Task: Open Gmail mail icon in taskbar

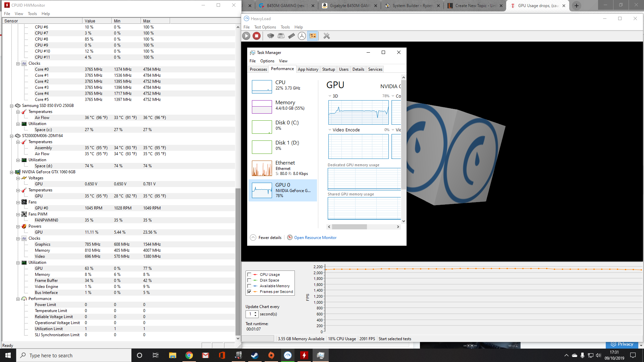Action: click(206, 355)
